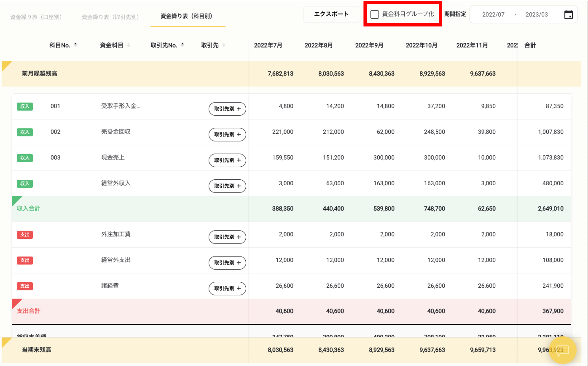Click the エクスポート button

tap(331, 14)
